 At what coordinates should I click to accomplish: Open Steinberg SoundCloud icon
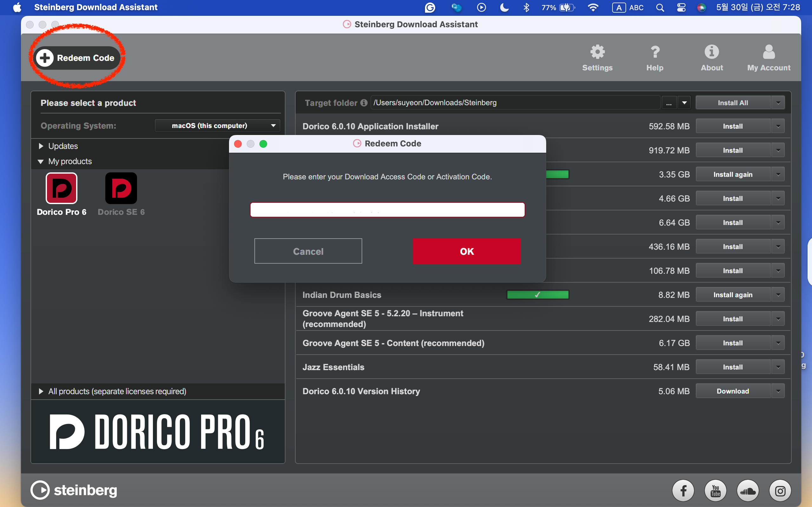pyautogui.click(x=748, y=491)
